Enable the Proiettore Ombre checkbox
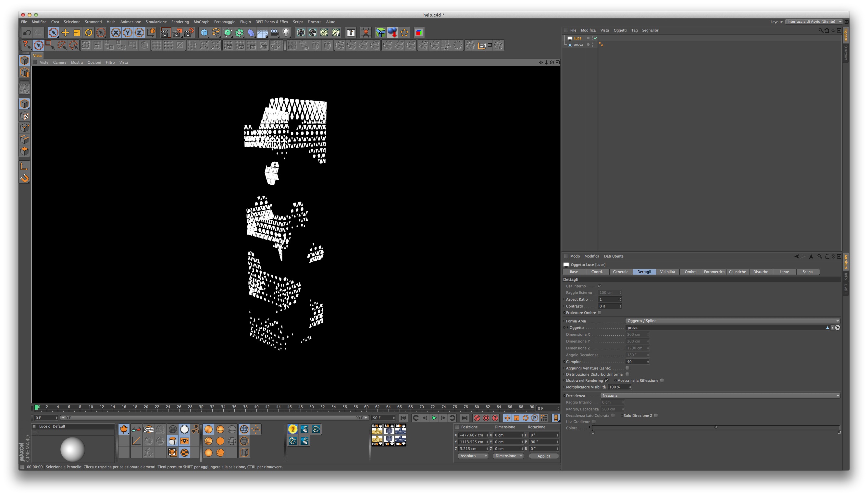Screen dimensions: 868x496 (x=600, y=312)
